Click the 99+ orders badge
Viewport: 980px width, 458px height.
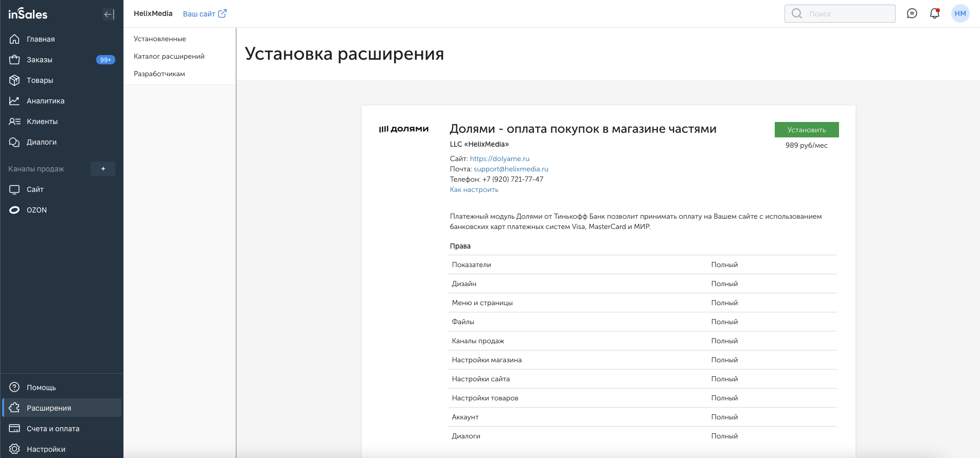[x=105, y=60]
